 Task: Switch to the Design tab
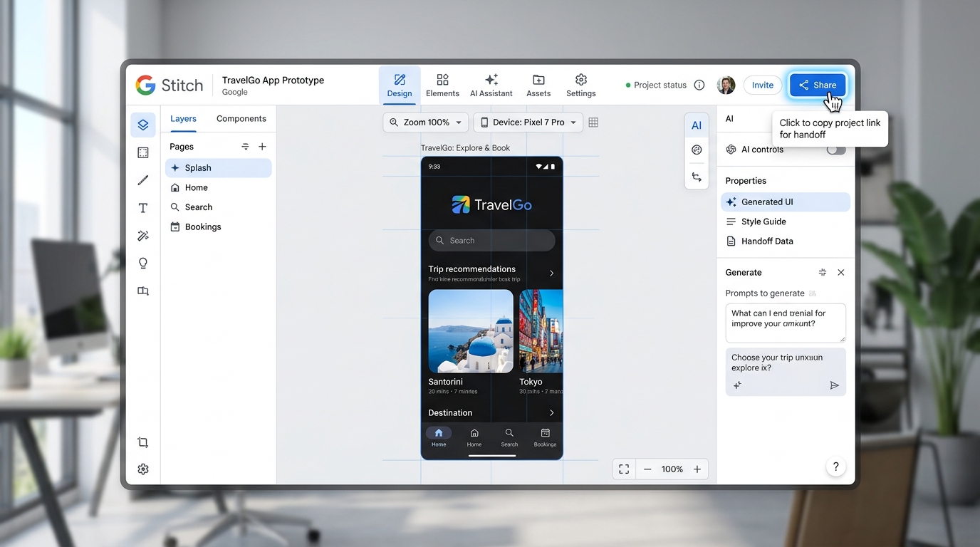pyautogui.click(x=400, y=85)
